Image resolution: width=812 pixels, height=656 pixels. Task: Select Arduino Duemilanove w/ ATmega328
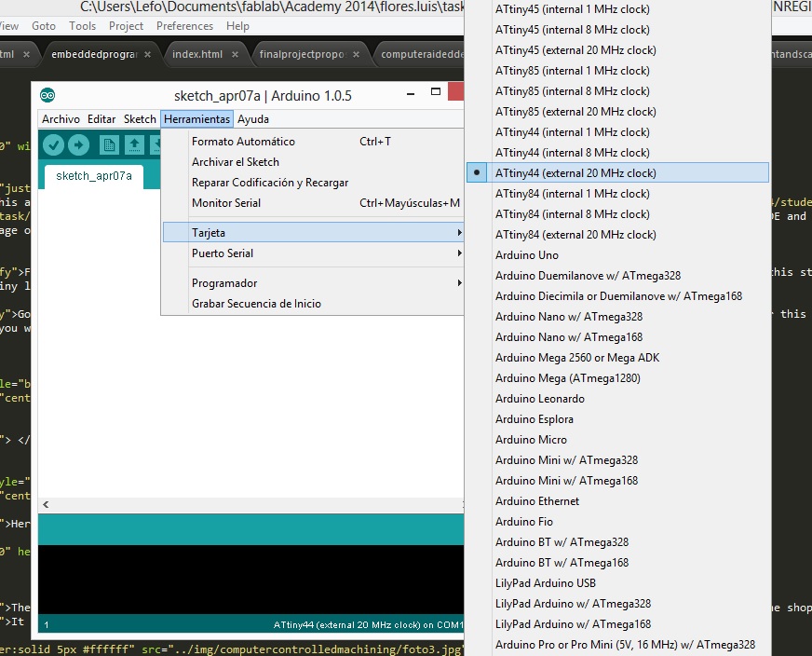click(617, 276)
